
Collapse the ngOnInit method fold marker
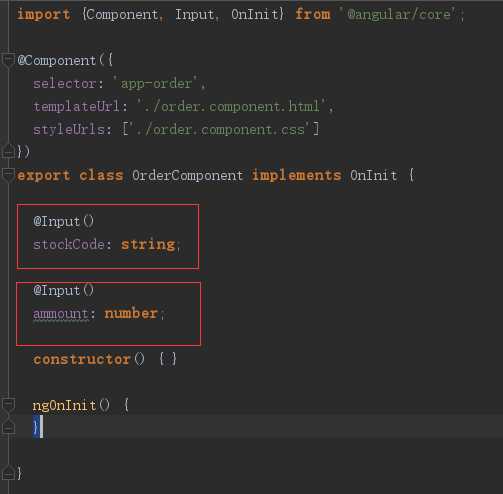pos(8,405)
